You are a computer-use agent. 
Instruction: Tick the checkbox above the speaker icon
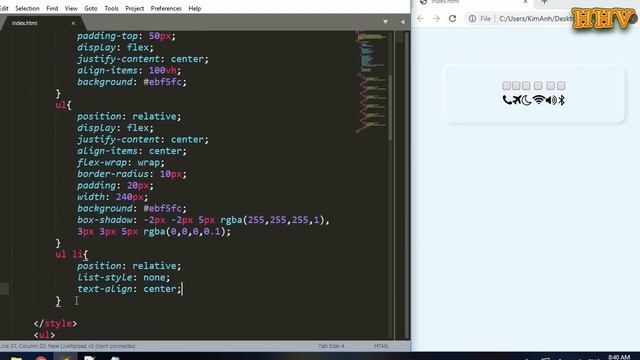tap(551, 85)
